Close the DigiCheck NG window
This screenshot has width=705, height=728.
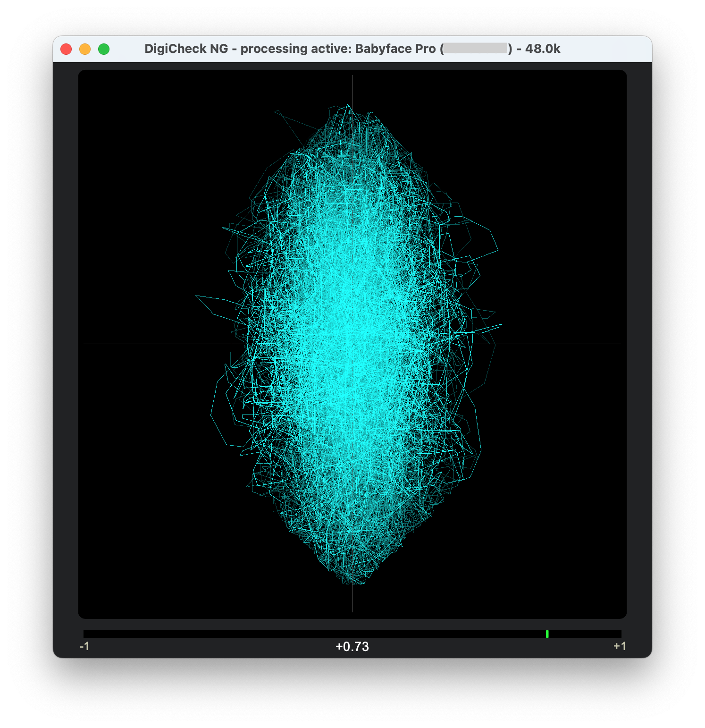click(x=66, y=49)
